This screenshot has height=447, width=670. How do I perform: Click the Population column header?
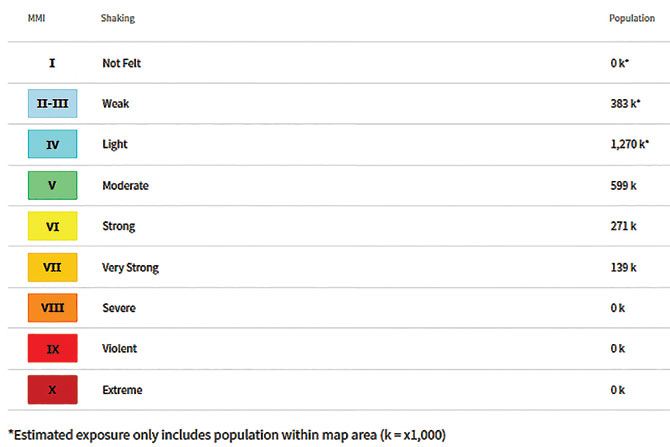pos(631,19)
